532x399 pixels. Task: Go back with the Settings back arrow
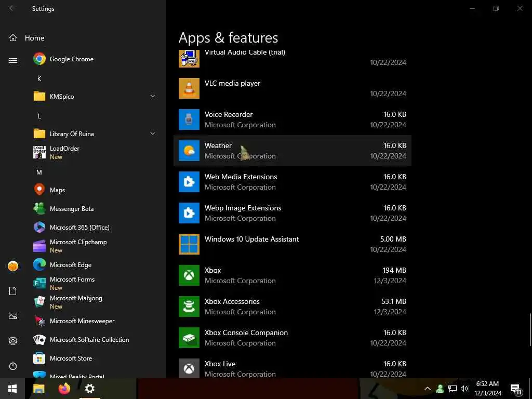12,8
